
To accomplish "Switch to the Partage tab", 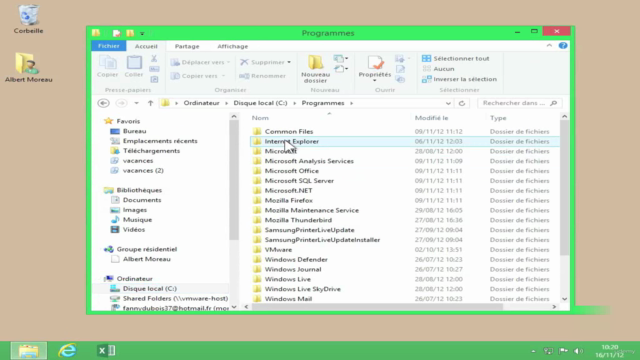I will [187, 46].
